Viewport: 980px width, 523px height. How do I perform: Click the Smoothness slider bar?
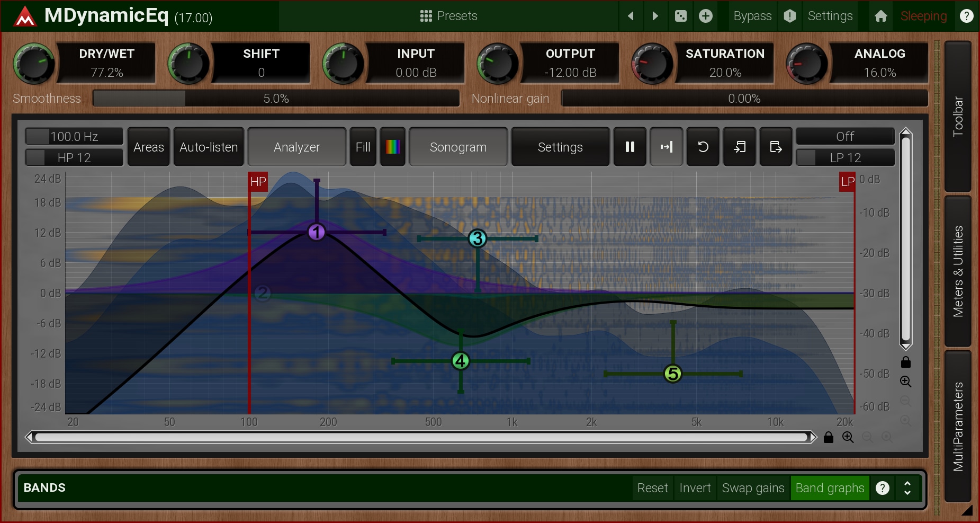(276, 99)
